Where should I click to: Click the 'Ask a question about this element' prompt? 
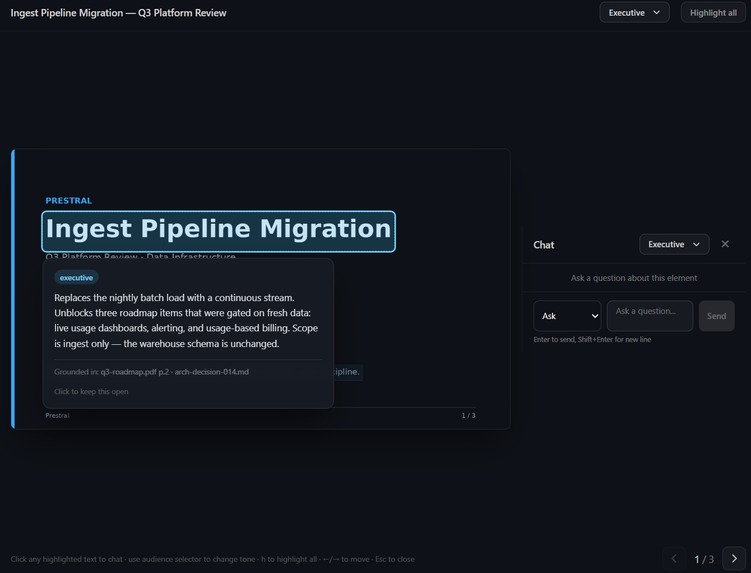634,278
